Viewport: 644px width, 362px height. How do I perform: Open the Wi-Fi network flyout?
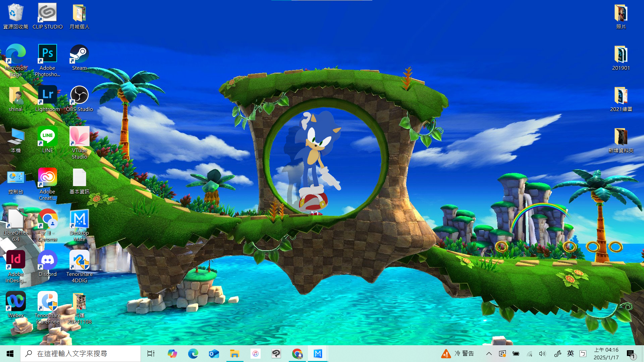click(x=529, y=354)
